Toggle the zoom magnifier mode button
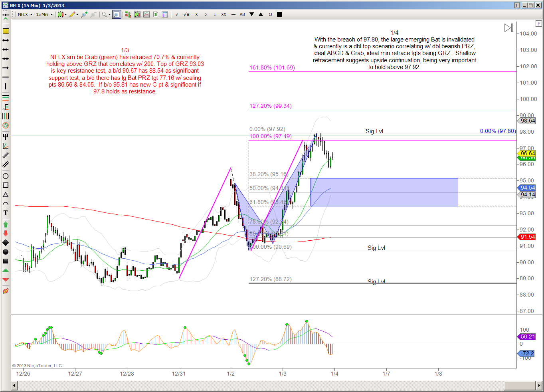Screen dimensions: 544x392 116,14
